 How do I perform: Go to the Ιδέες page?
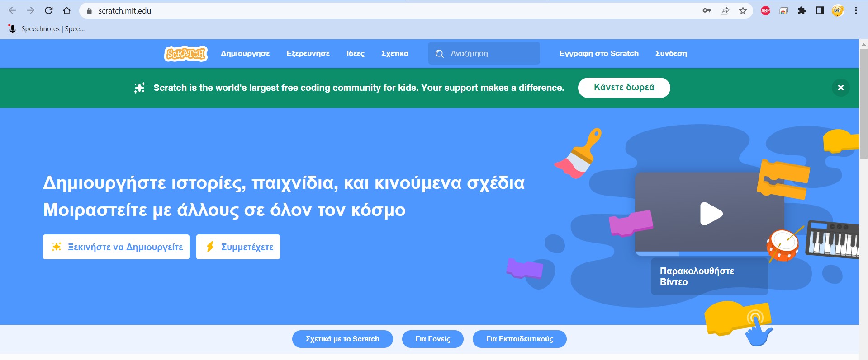pos(356,53)
